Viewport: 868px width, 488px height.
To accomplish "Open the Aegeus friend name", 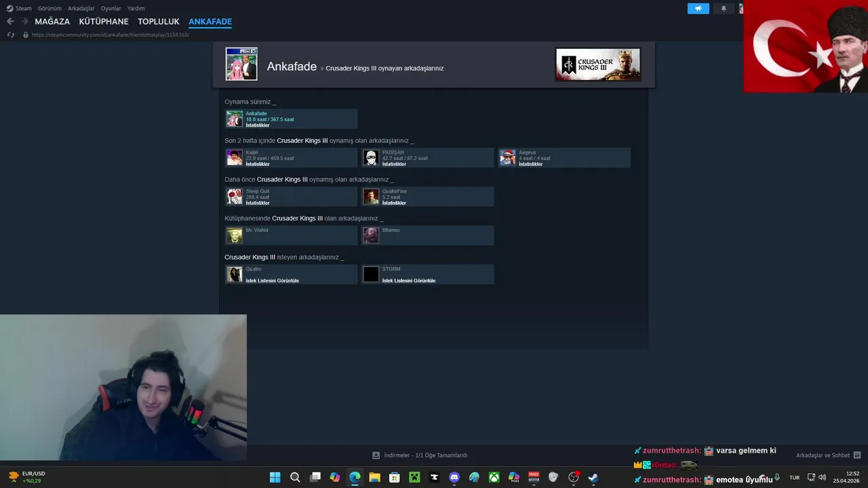I will tap(527, 152).
